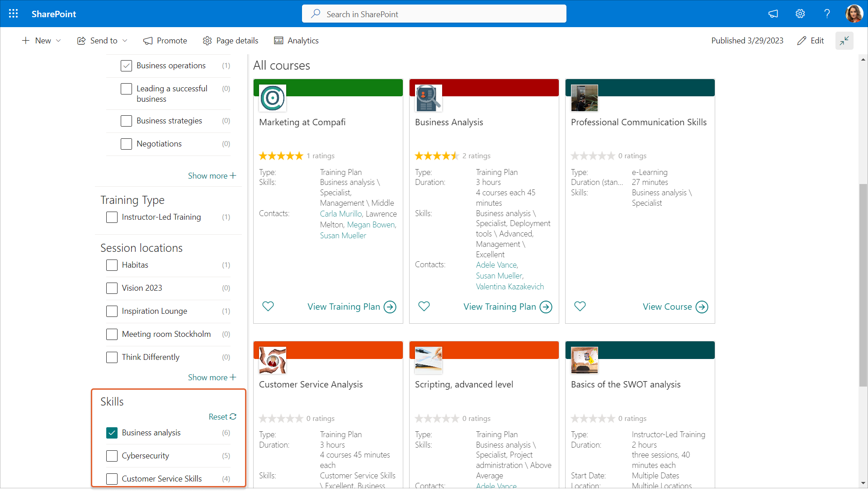Viewport: 868px width, 491px height.
Task: Expand the New dropdown menu
Action: point(42,41)
